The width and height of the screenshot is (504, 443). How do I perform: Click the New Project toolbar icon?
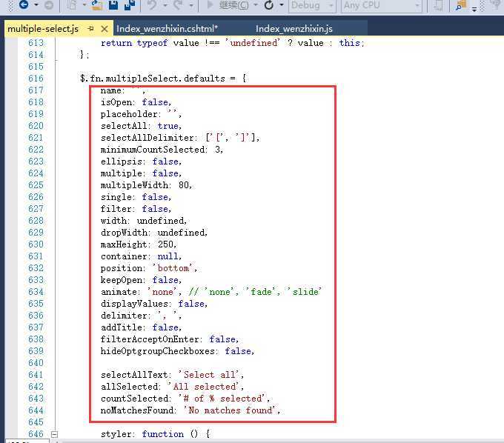pos(73,5)
